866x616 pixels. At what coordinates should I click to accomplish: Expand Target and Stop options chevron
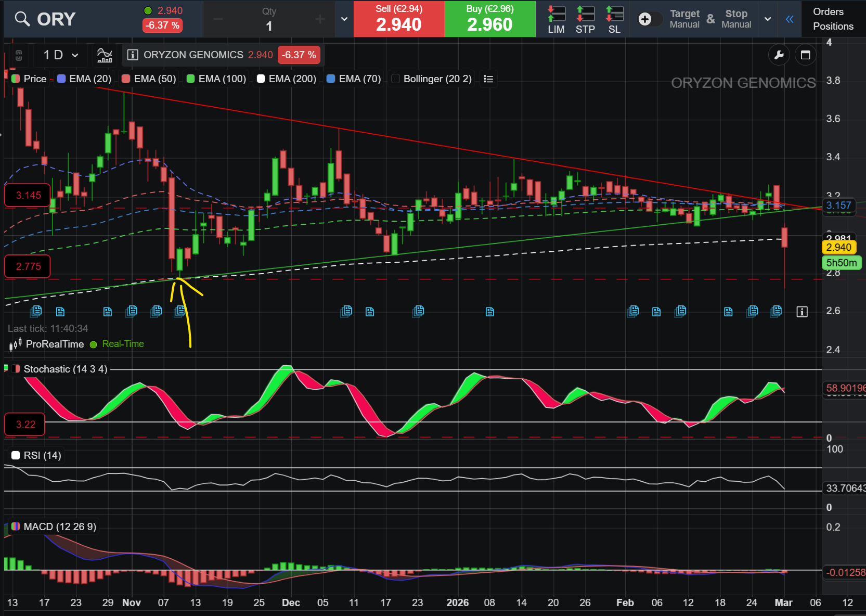click(x=768, y=19)
